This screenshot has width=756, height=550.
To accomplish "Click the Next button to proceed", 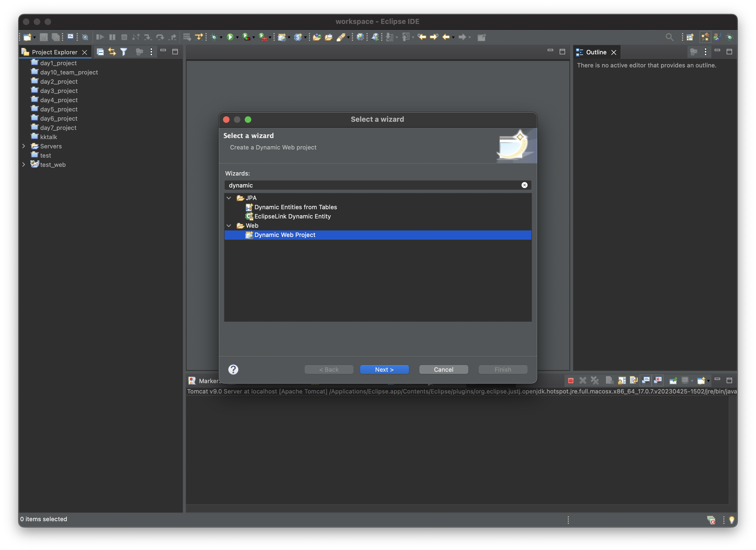I will [x=385, y=369].
